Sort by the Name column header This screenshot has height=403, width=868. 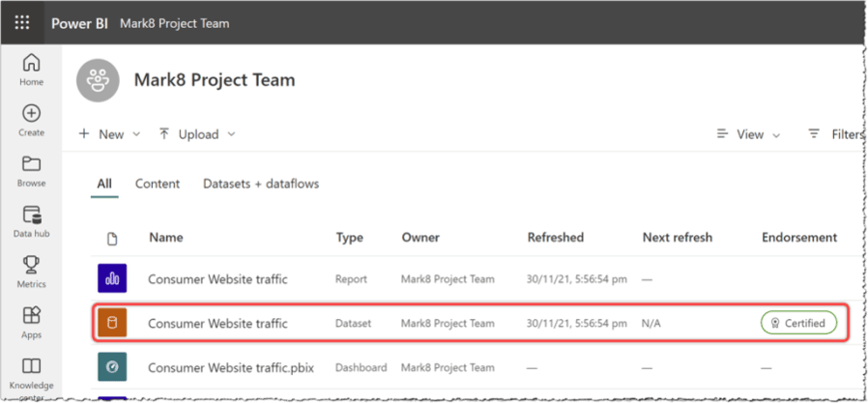click(x=166, y=238)
